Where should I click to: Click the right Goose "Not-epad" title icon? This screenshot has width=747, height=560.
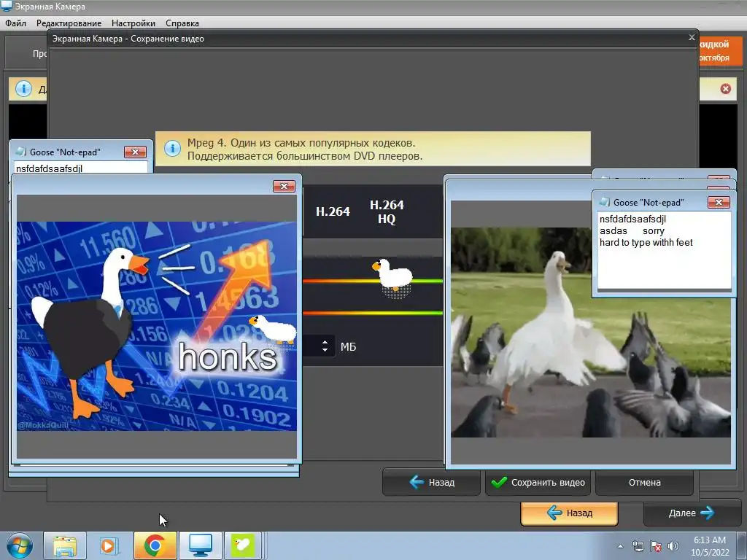click(x=605, y=202)
